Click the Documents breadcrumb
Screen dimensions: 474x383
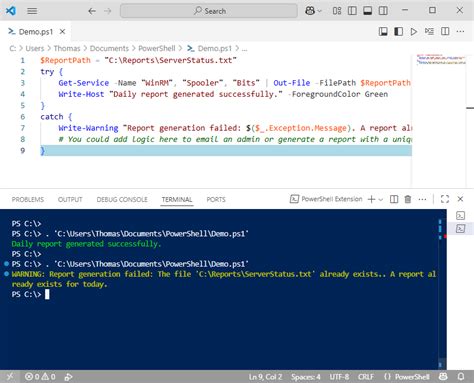click(x=109, y=49)
